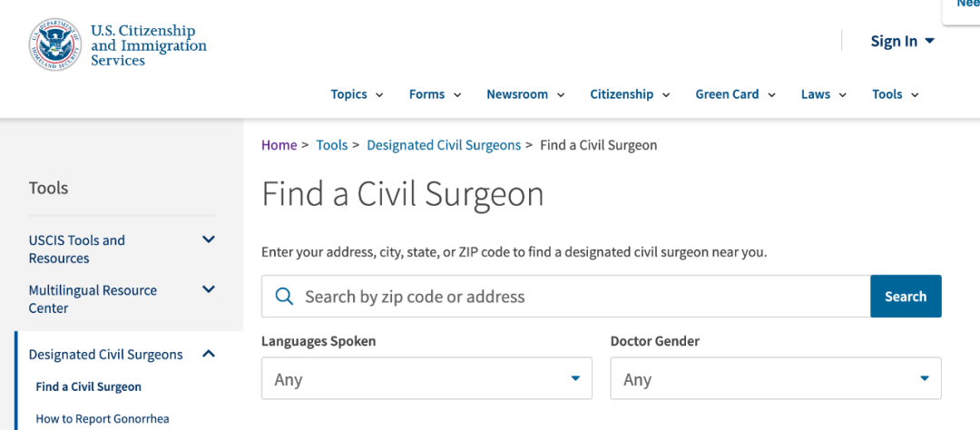Image resolution: width=980 pixels, height=430 pixels.
Task: Collapse Designated Civil Surgeons section chevron
Action: pyautogui.click(x=209, y=354)
